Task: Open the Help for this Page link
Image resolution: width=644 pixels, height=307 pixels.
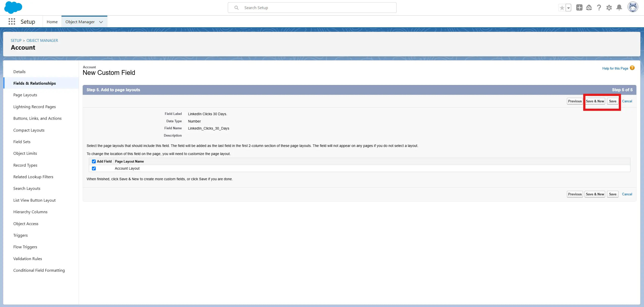Action: point(615,68)
